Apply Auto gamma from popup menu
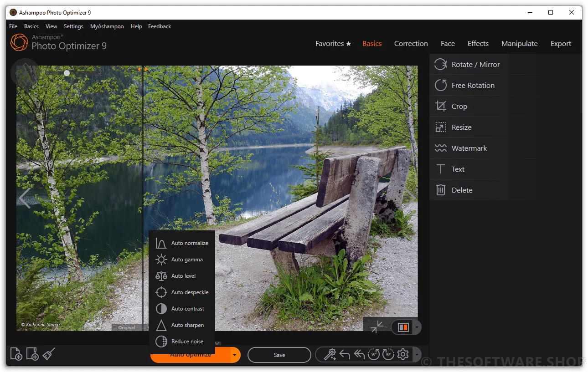The image size is (588, 372). [x=182, y=260]
